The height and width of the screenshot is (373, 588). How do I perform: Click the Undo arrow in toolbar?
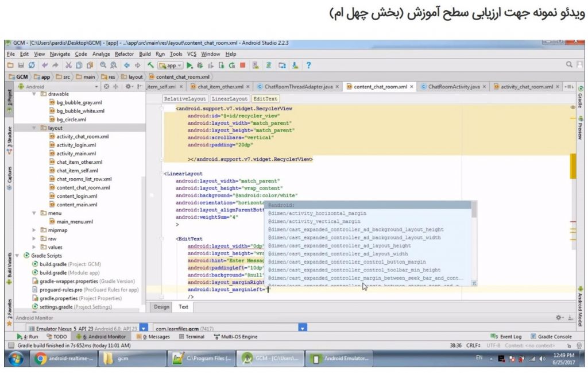[x=44, y=66]
